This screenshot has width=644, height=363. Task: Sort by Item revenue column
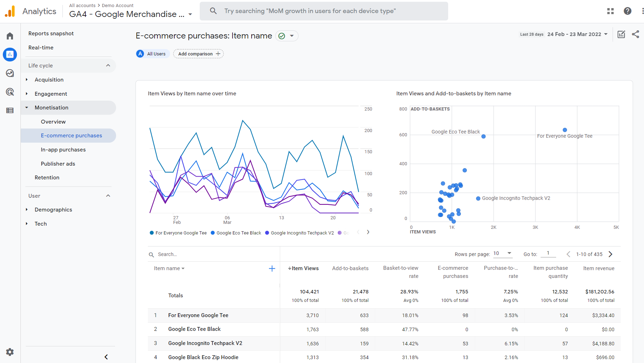pos(598,268)
